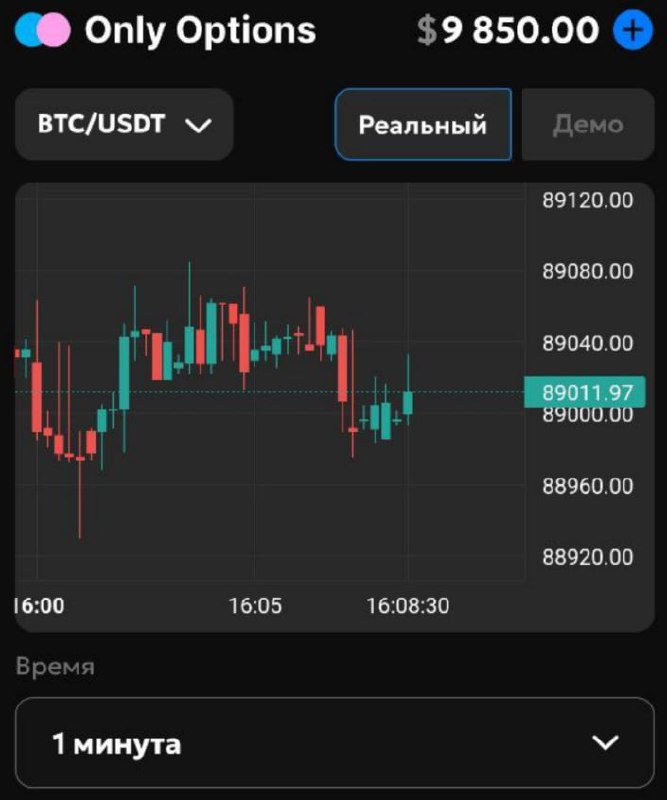Click the most recent green candlestick

pos(408,402)
